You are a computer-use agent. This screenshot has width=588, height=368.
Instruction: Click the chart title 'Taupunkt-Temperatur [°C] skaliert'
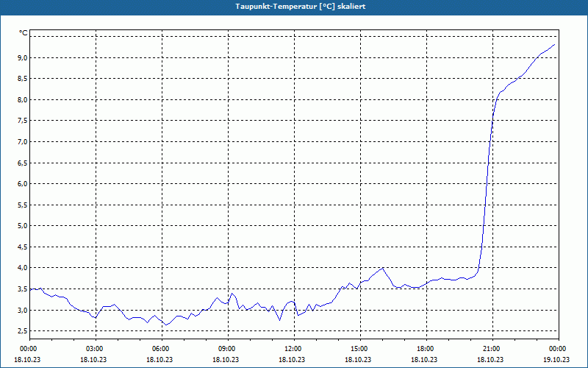click(x=301, y=7)
